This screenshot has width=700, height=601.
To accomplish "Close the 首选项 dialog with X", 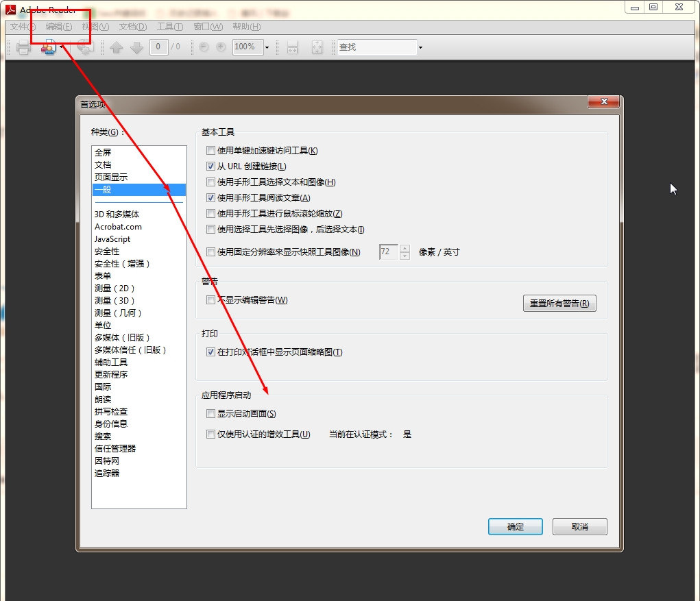I will click(603, 101).
